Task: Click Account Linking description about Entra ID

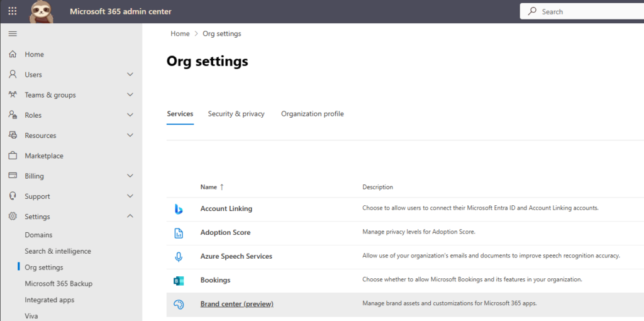Action: [480, 208]
